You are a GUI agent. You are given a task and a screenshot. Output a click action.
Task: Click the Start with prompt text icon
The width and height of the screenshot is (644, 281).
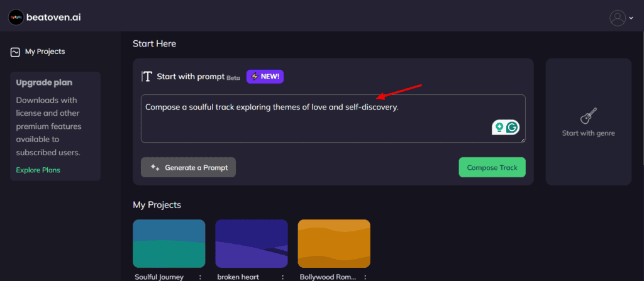pos(147,77)
